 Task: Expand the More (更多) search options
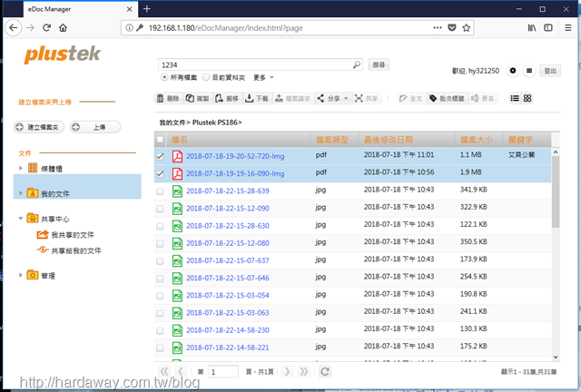click(263, 77)
